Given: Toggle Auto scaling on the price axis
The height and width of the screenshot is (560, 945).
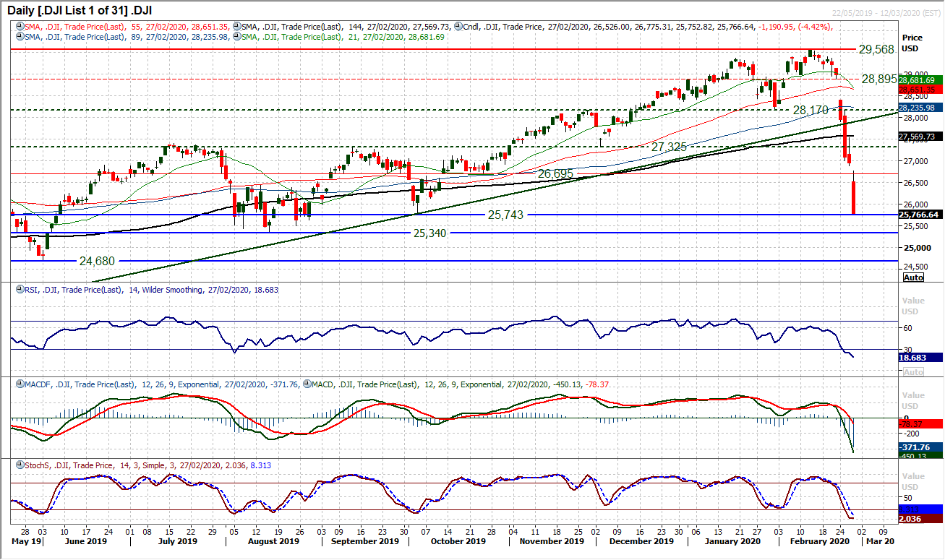Looking at the screenshot, I should pyautogui.click(x=913, y=277).
